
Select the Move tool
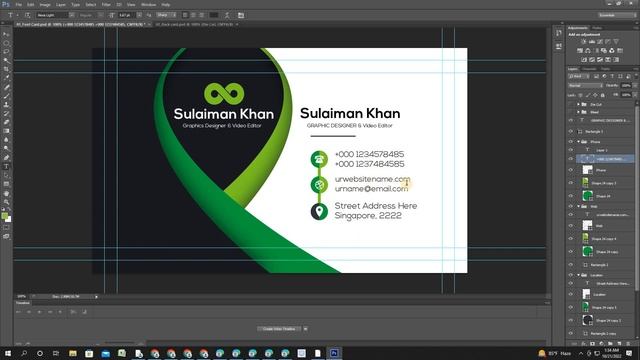click(x=6, y=34)
